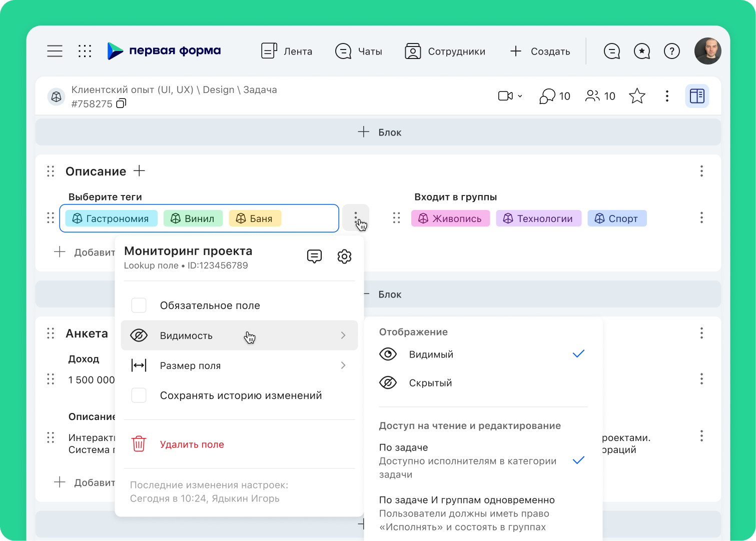Open the hamburger main menu
756x541 pixels.
tap(55, 51)
